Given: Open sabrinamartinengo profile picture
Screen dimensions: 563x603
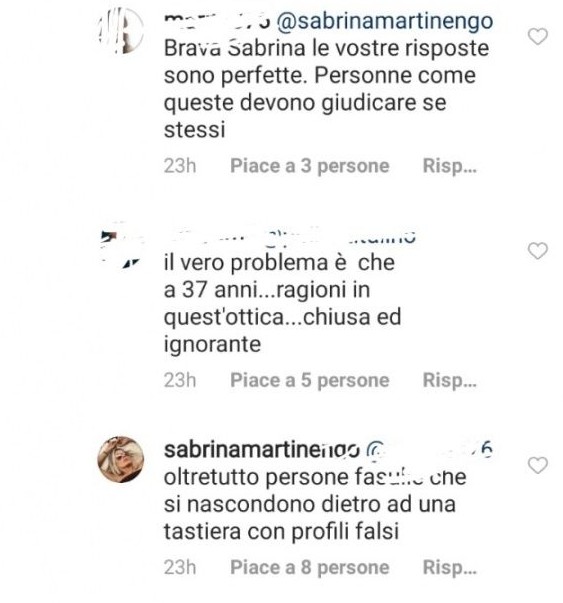Looking at the screenshot, I should click(121, 460).
